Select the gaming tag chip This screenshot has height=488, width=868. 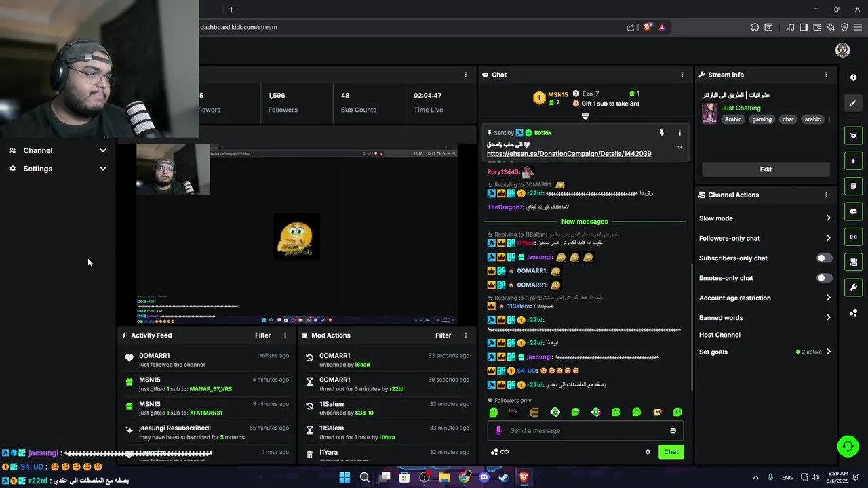click(762, 119)
